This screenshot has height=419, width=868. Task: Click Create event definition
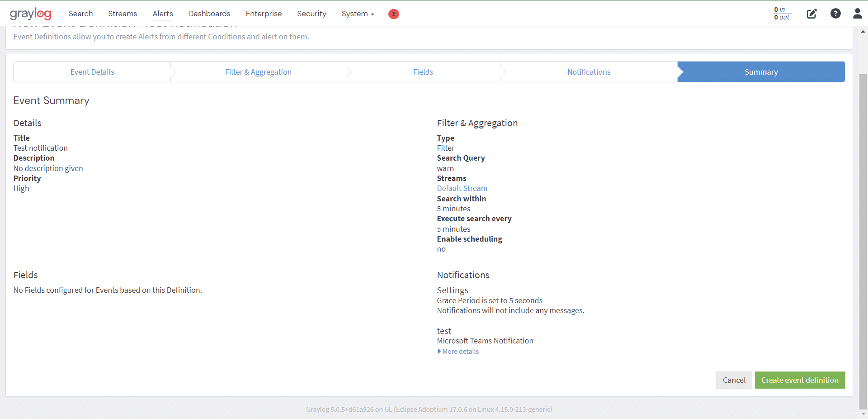[x=799, y=380]
